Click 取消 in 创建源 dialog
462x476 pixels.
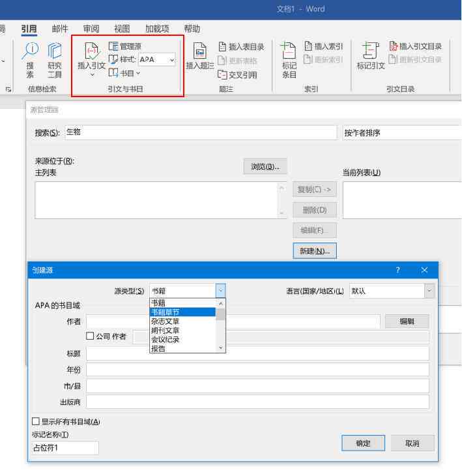tap(412, 443)
